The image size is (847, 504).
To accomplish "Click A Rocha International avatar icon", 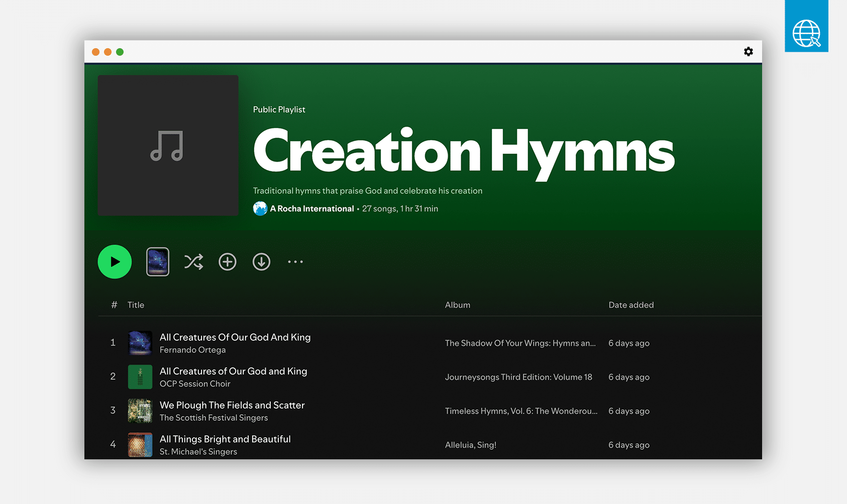I will (x=260, y=208).
